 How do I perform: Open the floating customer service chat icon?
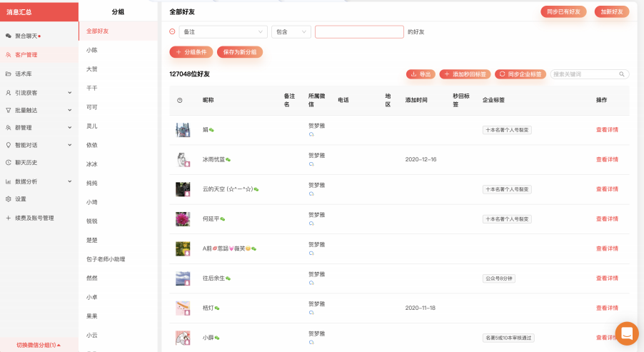point(627,333)
